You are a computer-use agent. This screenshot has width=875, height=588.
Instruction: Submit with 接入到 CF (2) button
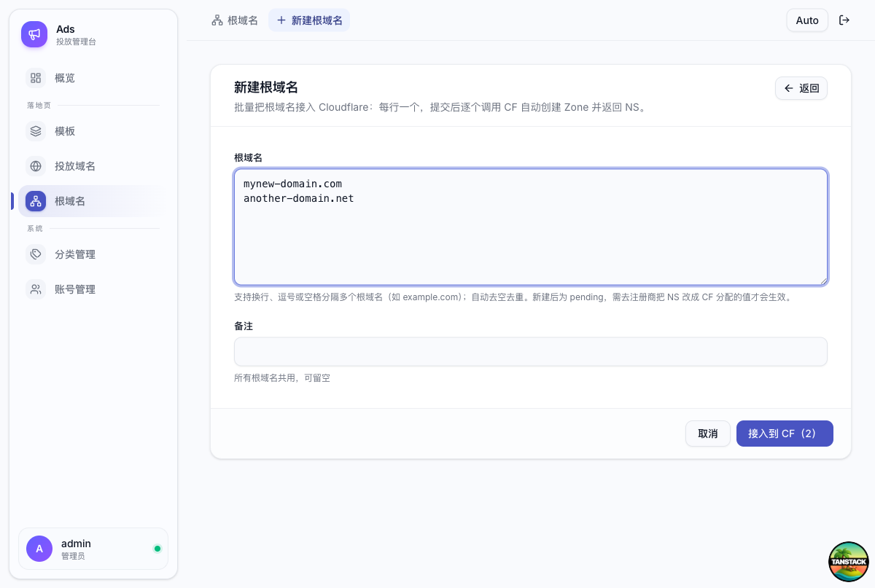point(785,434)
